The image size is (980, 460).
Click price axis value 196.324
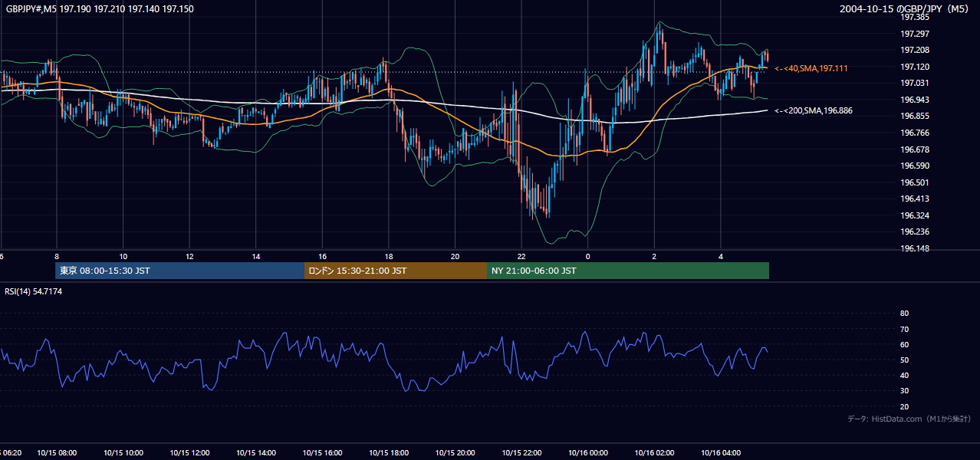(915, 215)
